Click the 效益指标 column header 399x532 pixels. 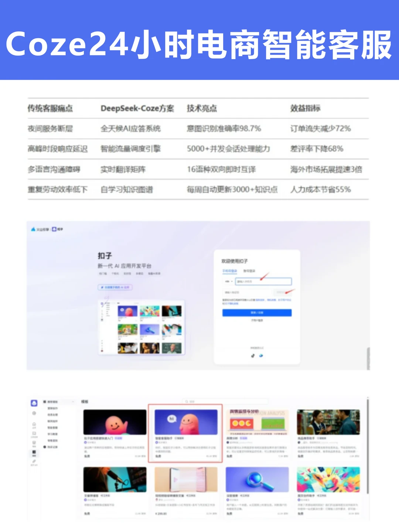click(305, 108)
